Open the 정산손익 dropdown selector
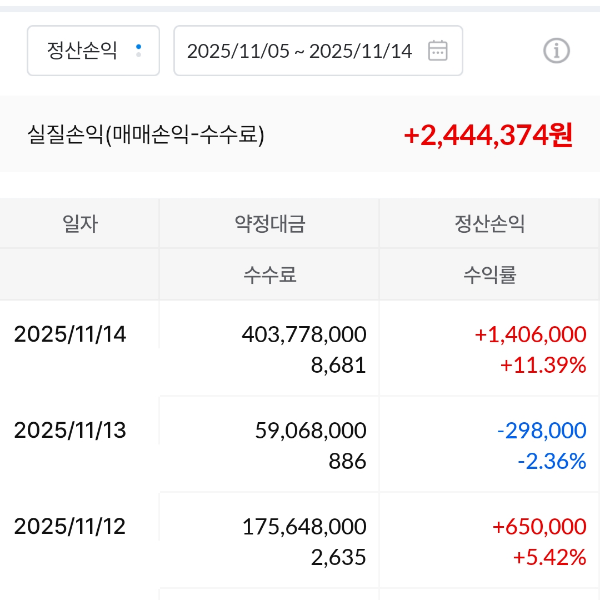This screenshot has width=600, height=600. (x=92, y=51)
